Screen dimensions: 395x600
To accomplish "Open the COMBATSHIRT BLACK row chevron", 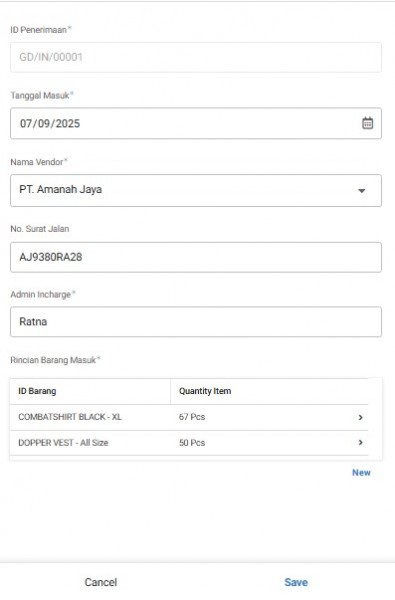I will (360, 417).
